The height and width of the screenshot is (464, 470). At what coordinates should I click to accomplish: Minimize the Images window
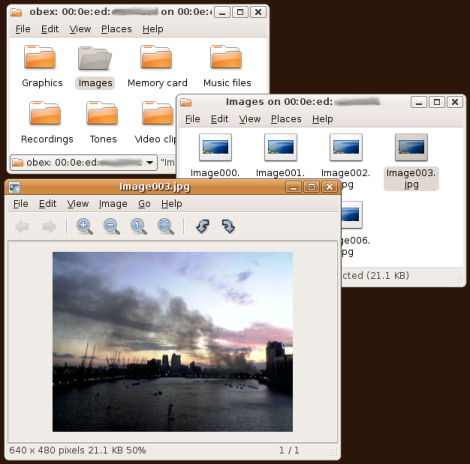click(x=419, y=102)
